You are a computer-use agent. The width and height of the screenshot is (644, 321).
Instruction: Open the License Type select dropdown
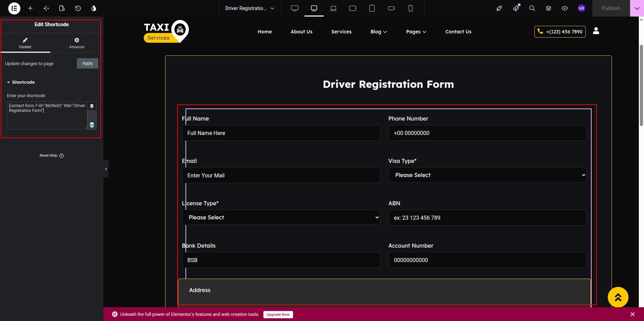pos(281,217)
